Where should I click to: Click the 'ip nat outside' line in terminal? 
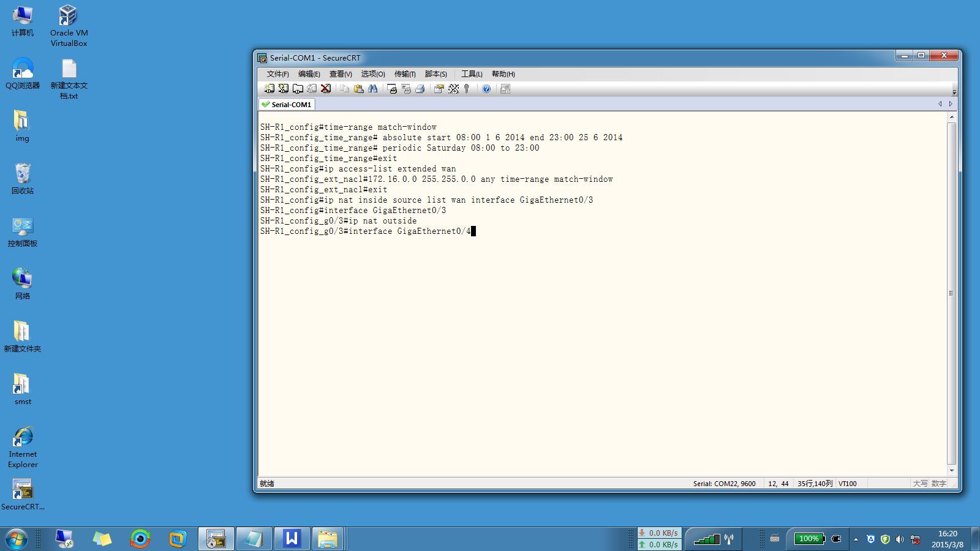[x=339, y=221]
